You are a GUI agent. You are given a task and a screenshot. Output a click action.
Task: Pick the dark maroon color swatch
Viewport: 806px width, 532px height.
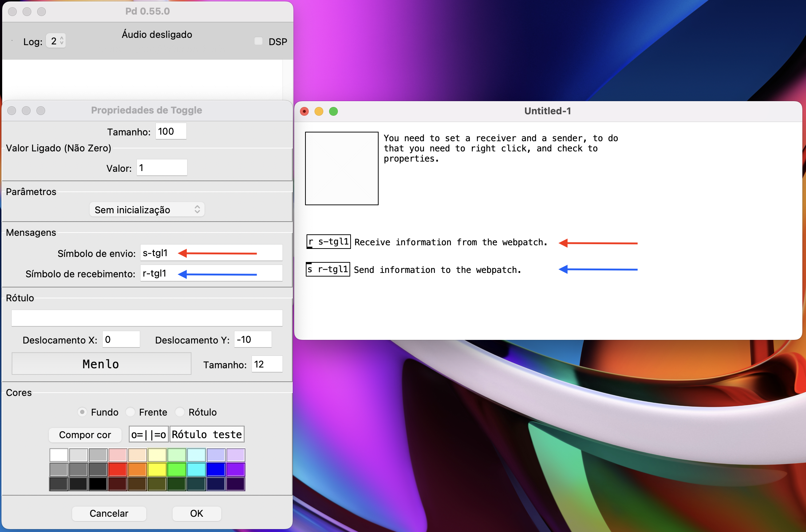pos(118,484)
